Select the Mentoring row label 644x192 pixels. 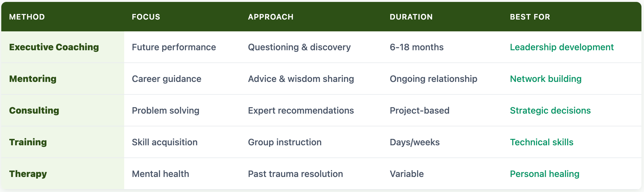pyautogui.click(x=33, y=79)
